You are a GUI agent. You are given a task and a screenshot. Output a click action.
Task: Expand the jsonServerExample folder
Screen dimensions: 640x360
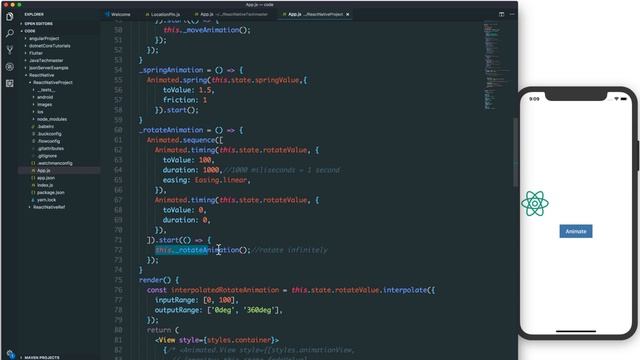49,68
